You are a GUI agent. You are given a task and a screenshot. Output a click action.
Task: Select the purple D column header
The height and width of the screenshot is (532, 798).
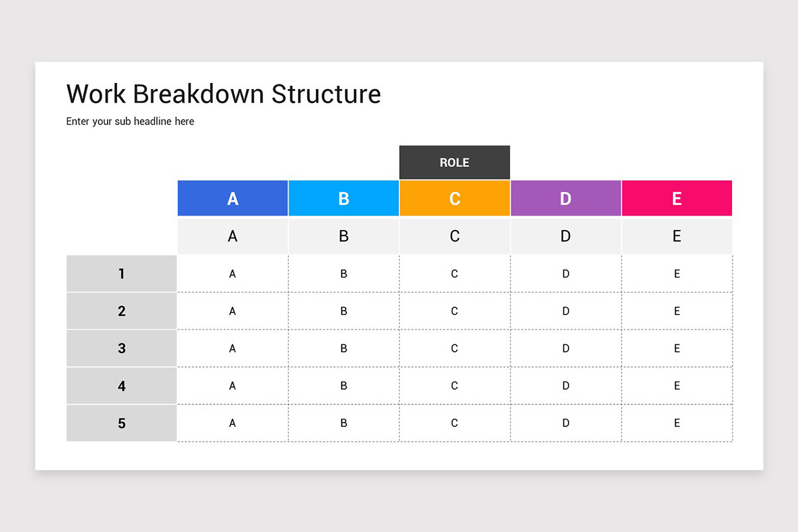click(566, 198)
